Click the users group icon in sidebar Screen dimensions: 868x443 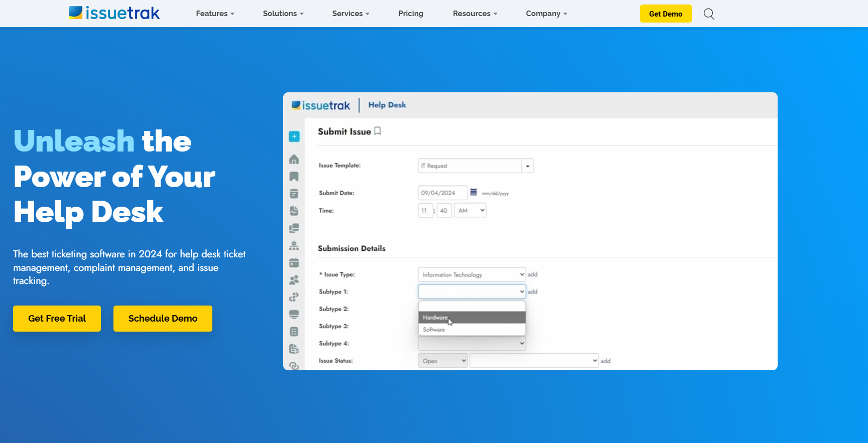[294, 280]
